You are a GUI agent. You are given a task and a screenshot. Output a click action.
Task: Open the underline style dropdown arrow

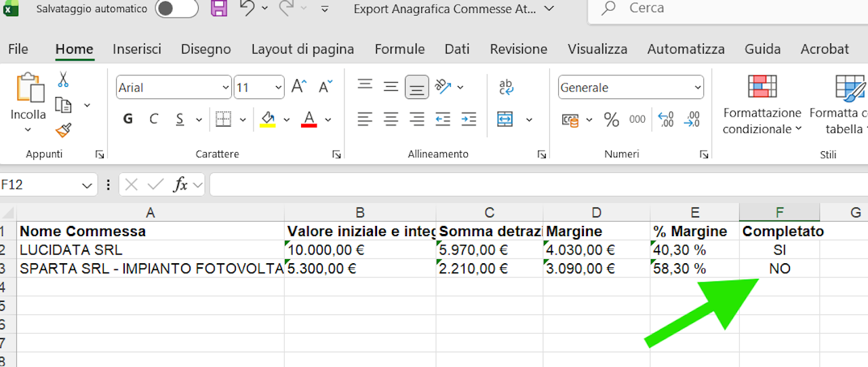(199, 120)
